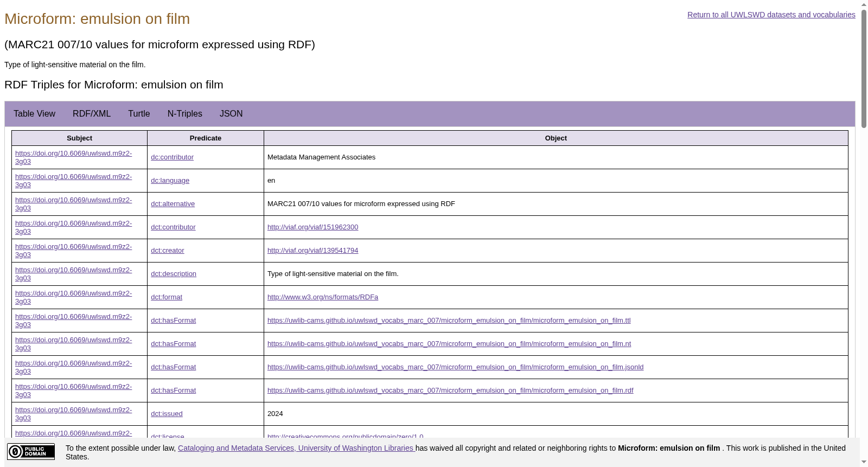The width and height of the screenshot is (868, 467).
Task: Follow the dct:description predicate link
Action: 174,274
